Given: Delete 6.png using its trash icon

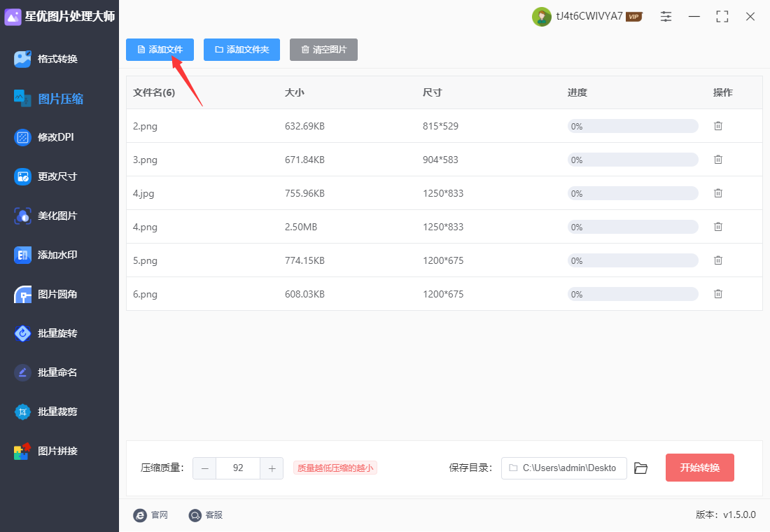Looking at the screenshot, I should (x=718, y=294).
